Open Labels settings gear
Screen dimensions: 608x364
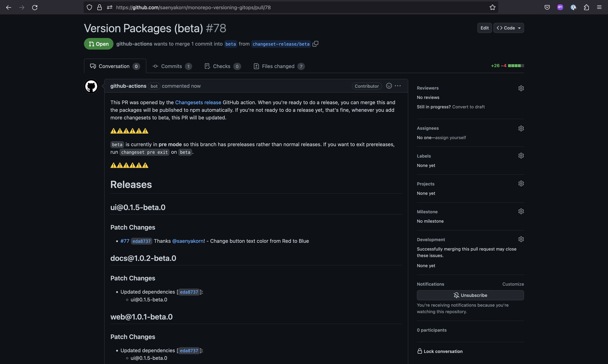[521, 156]
